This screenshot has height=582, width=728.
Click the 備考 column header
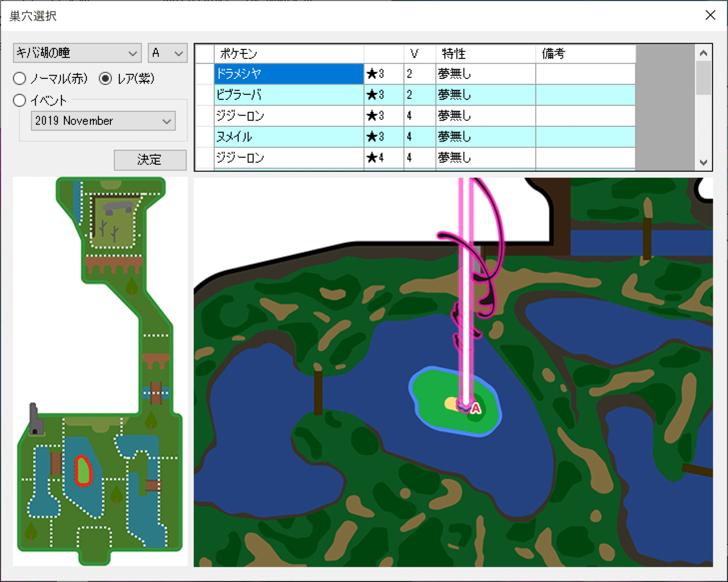coord(585,54)
